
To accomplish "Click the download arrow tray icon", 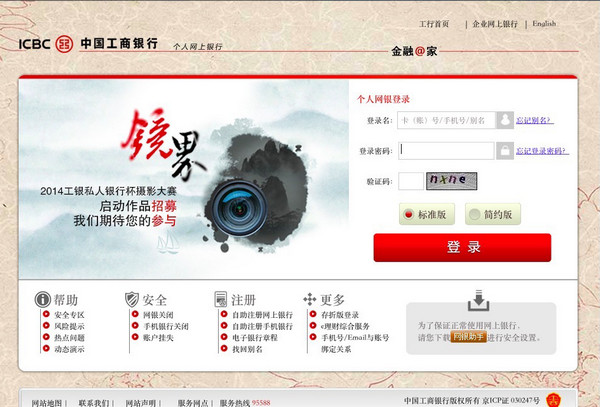I will [479, 300].
